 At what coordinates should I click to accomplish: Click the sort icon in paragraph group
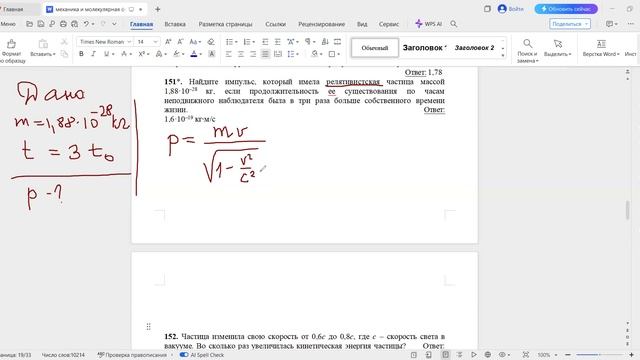pos(325,42)
